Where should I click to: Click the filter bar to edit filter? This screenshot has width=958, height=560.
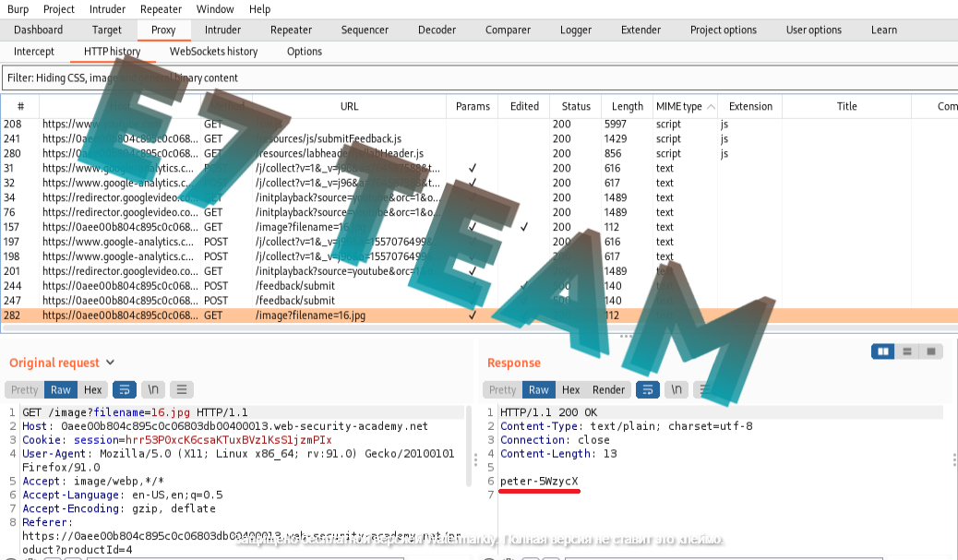[480, 77]
